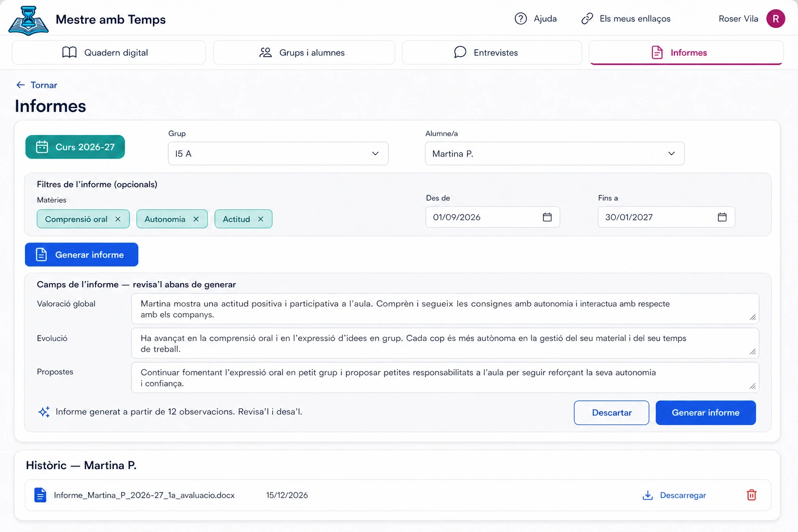
Task: Delete the Informe_Martina_P report with trash icon
Action: [751, 495]
